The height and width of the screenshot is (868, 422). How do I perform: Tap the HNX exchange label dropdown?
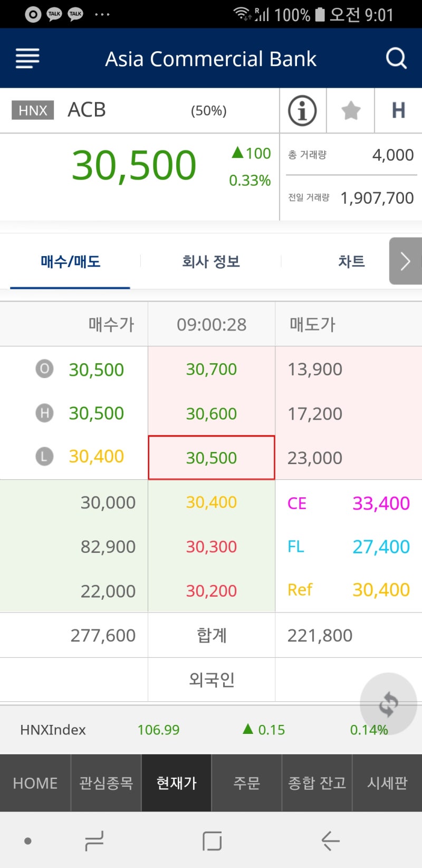pos(32,110)
